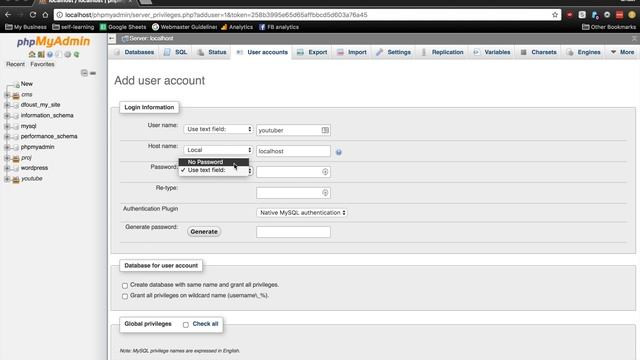Open the More tab dropdown
Image resolution: width=640 pixels, height=360 pixels.
(622, 52)
